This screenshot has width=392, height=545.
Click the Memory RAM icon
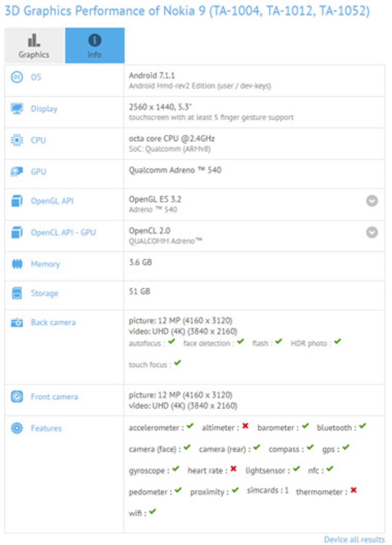(17, 264)
